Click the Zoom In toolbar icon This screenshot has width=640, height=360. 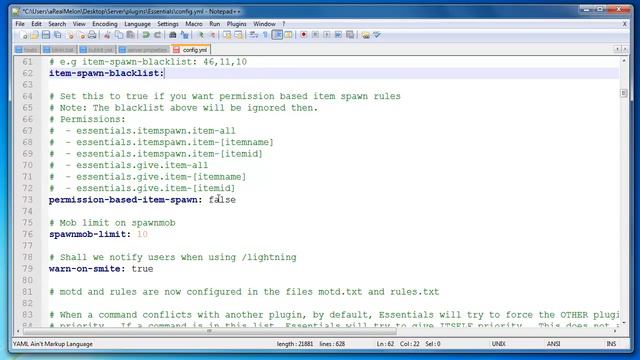(202, 35)
